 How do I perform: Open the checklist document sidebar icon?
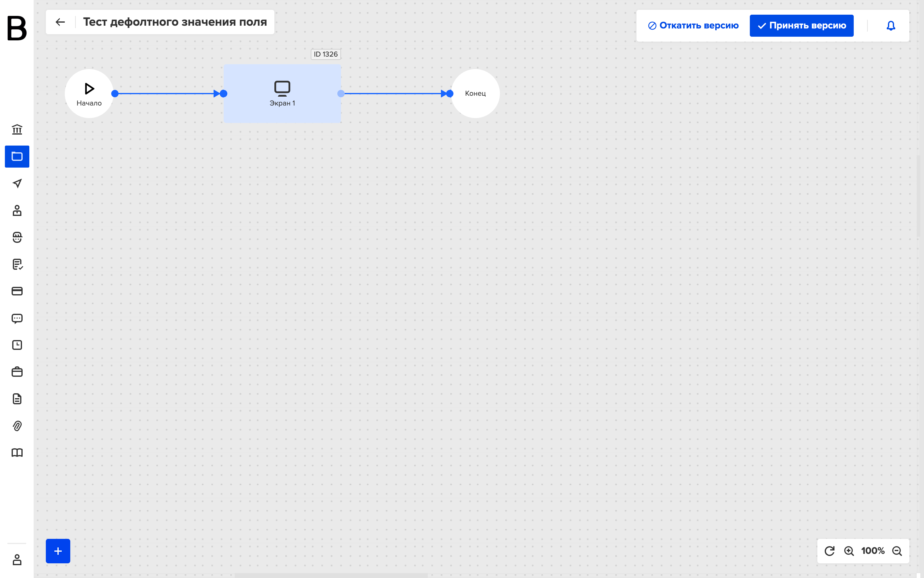point(17,264)
